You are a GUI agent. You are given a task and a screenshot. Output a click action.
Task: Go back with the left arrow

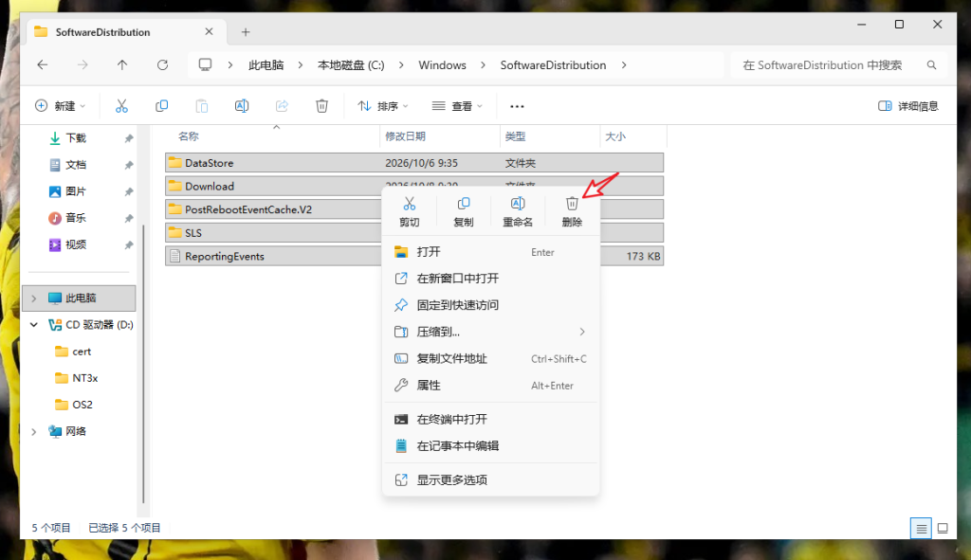point(43,65)
